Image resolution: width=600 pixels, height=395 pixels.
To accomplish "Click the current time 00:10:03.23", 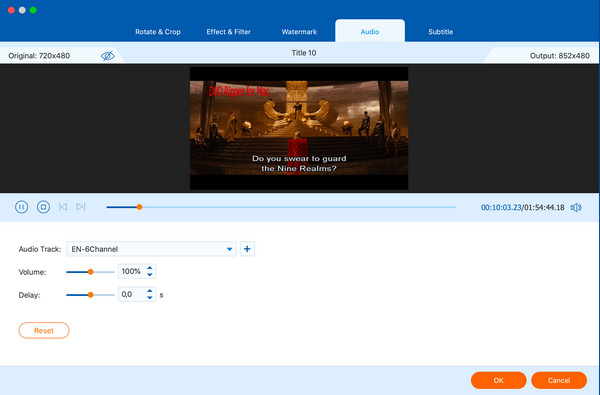I will 501,207.
